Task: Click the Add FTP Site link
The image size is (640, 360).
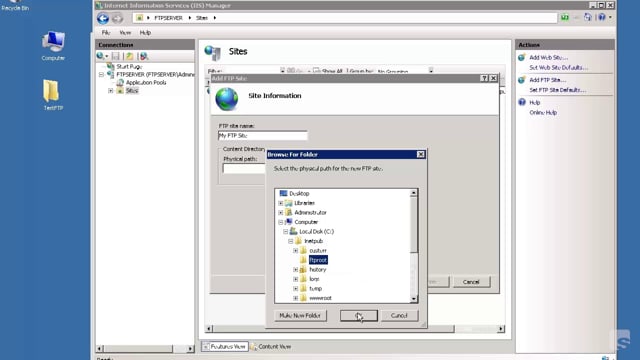Action: coord(547,80)
